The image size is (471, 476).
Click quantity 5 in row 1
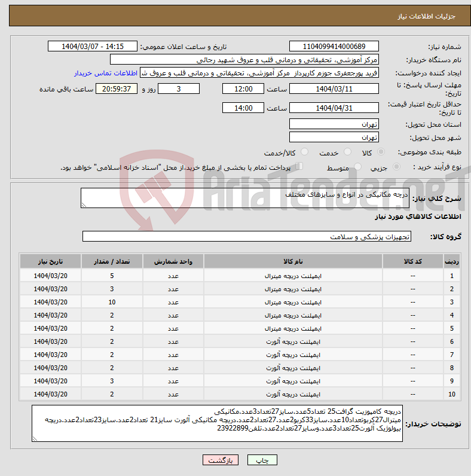[x=112, y=276]
